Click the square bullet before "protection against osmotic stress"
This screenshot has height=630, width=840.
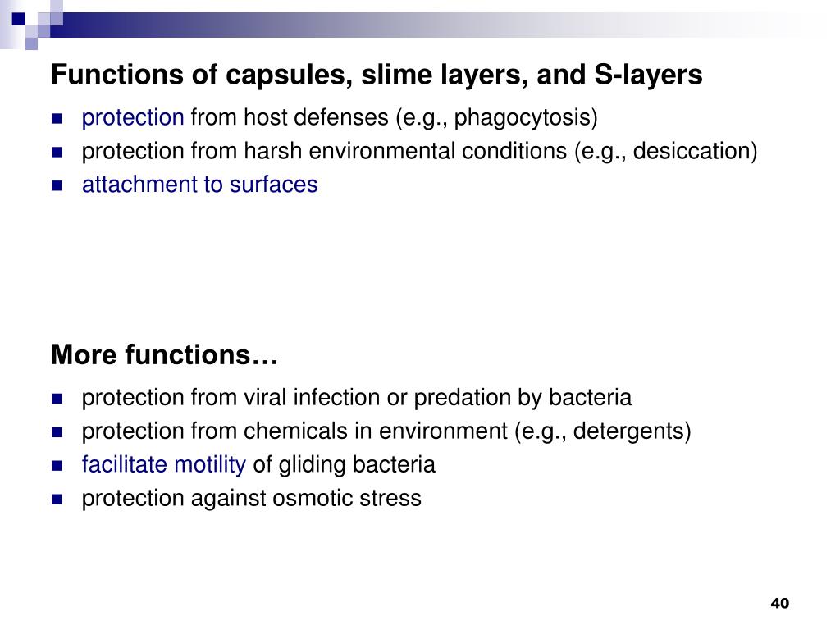click(x=57, y=500)
